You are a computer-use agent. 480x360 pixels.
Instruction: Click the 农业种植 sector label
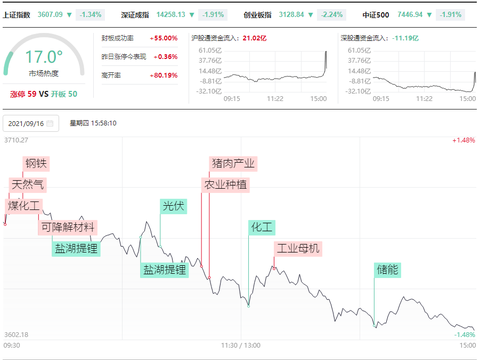click(225, 185)
